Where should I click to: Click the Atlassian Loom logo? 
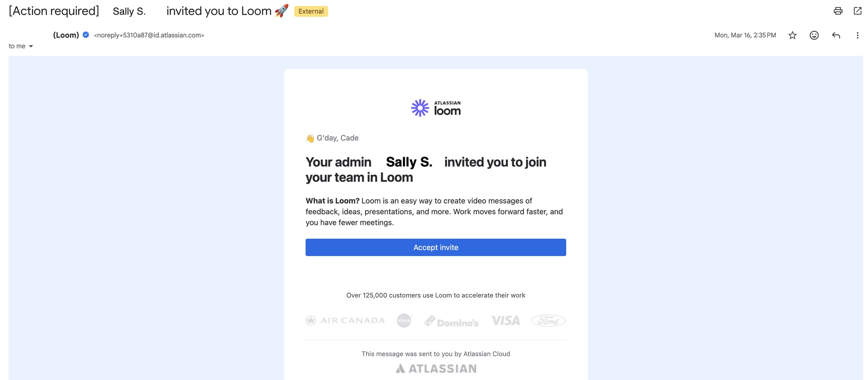[436, 108]
